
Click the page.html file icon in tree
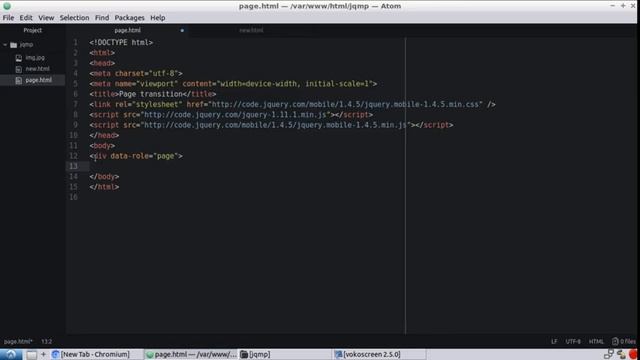point(18,80)
